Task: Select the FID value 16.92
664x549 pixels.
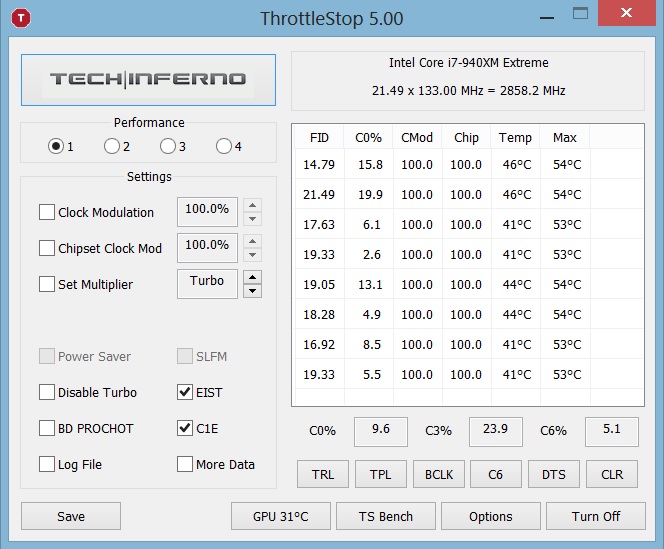Action: tap(319, 345)
